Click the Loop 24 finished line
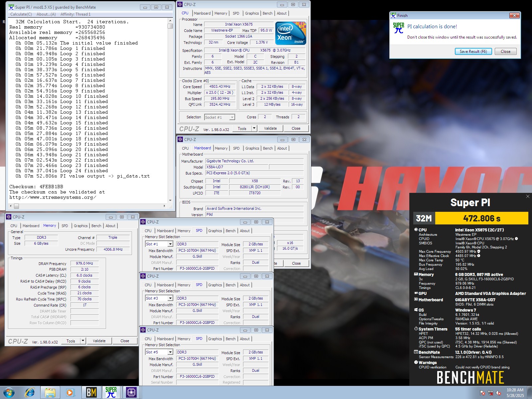 62,171
